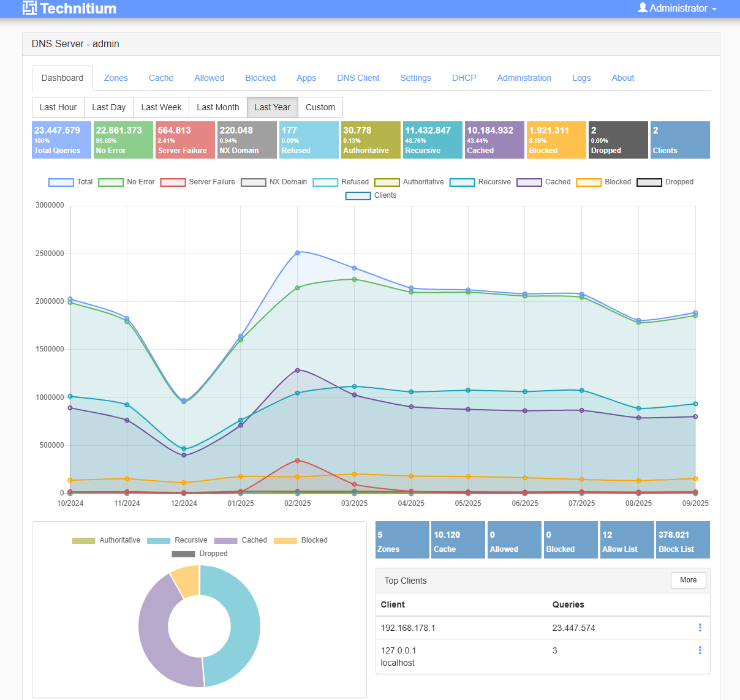Click the Technitium logo icon

click(x=29, y=8)
